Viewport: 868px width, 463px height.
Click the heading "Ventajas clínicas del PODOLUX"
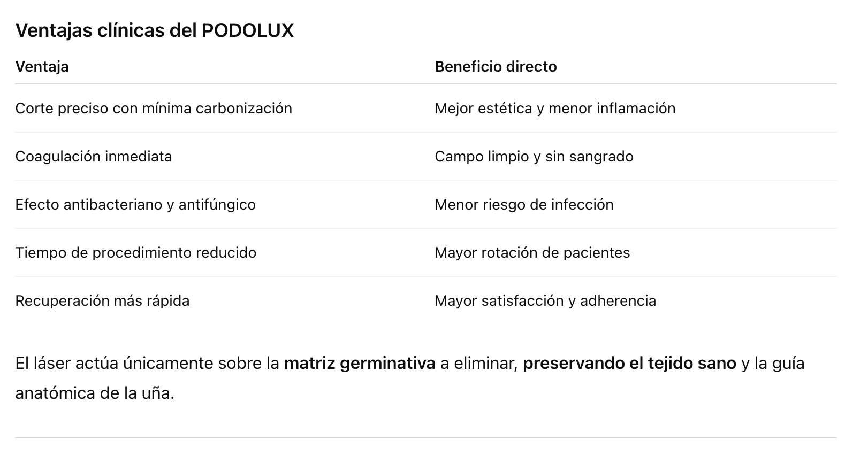coord(154,31)
